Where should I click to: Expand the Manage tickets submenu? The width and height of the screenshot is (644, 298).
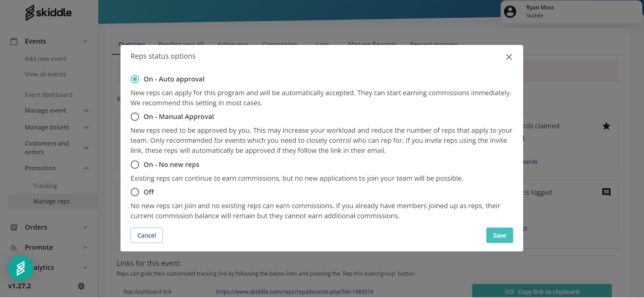point(86,127)
